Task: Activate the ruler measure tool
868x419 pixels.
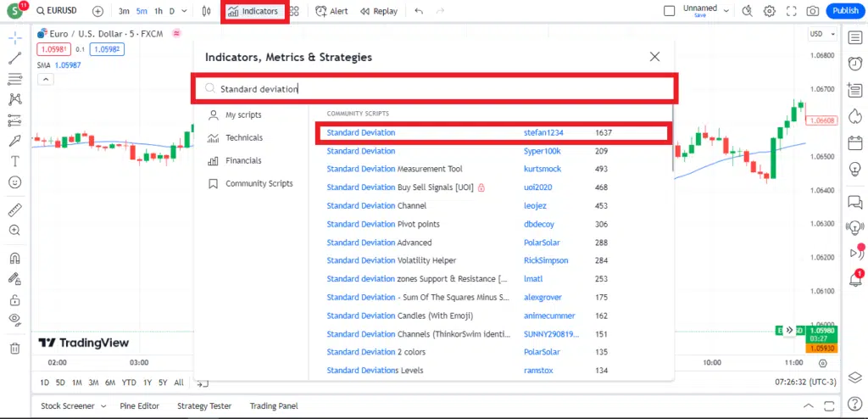Action: coord(15,209)
